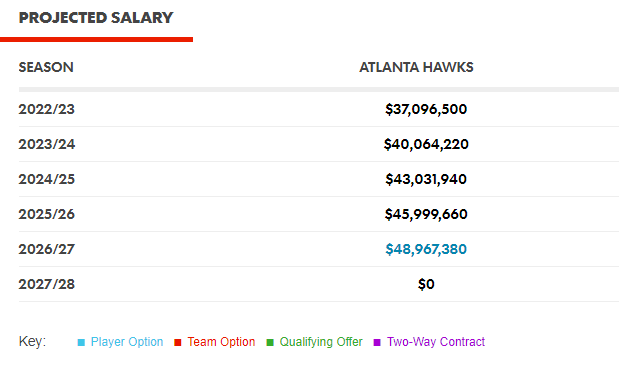
Task: Click the Season column header
Action: click(x=46, y=67)
